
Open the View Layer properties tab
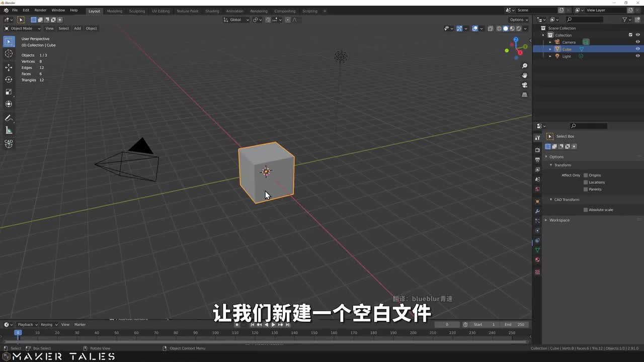537,169
